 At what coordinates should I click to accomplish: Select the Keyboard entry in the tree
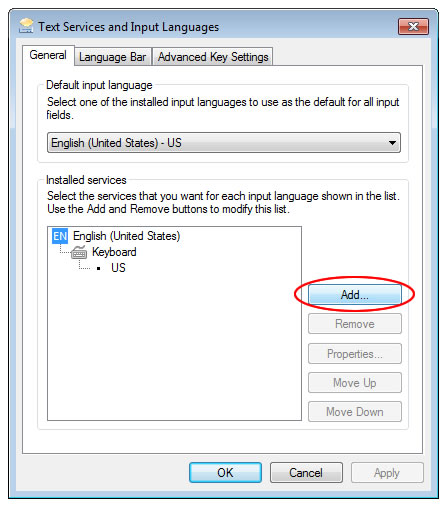(114, 252)
